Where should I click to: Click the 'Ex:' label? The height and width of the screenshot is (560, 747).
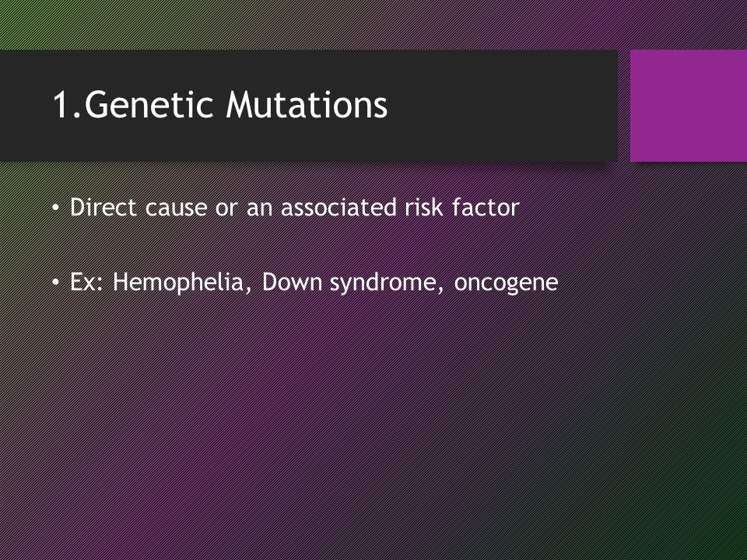click(x=86, y=282)
